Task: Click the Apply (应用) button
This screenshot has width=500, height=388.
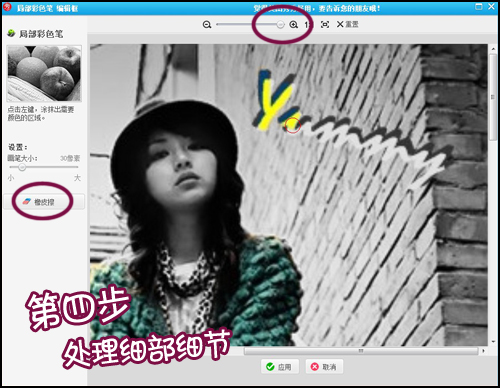Action: (x=279, y=367)
